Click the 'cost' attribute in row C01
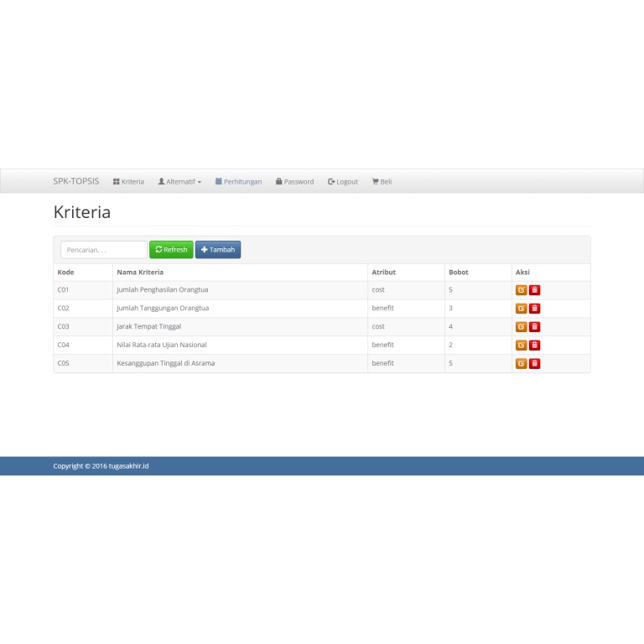Viewport: 644px width, 644px height. tap(378, 290)
